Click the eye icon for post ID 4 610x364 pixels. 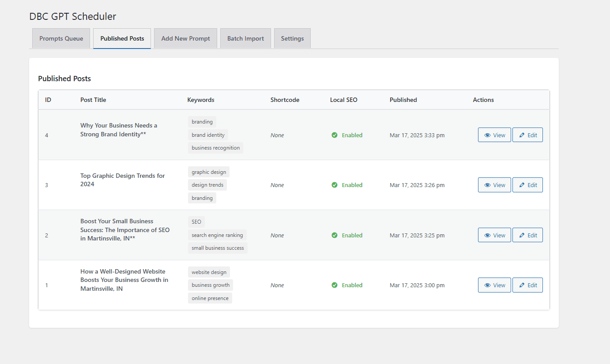[x=487, y=135]
